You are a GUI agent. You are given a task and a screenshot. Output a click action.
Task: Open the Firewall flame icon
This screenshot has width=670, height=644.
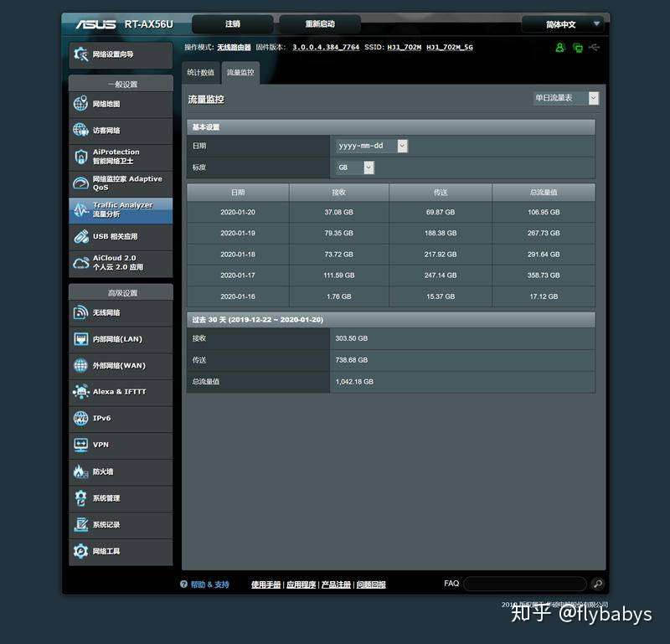[80, 471]
